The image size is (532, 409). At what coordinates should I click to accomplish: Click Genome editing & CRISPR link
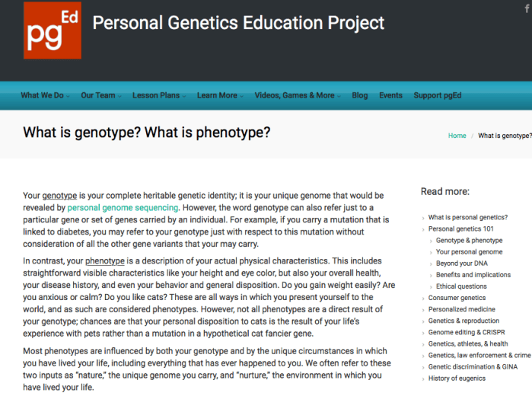point(466,332)
